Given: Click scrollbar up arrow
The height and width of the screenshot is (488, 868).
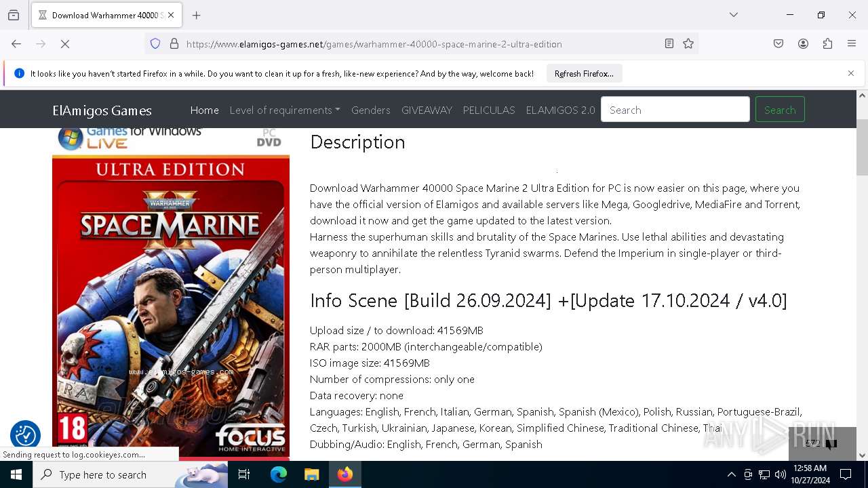Looking at the screenshot, I should coord(862,96).
